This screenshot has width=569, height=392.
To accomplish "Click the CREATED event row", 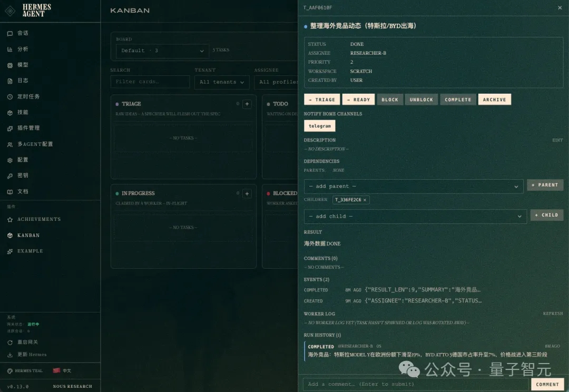I will [393, 301].
